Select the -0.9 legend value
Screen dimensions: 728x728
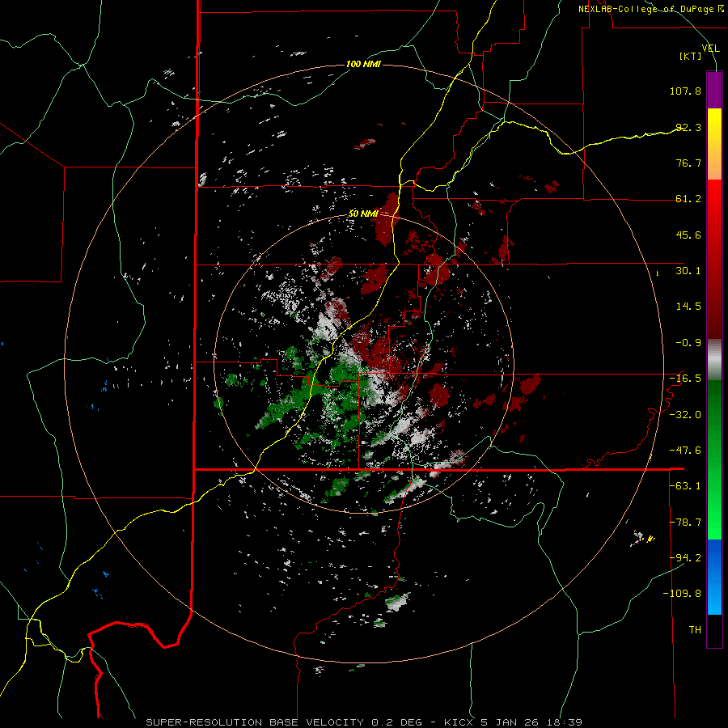688,343
